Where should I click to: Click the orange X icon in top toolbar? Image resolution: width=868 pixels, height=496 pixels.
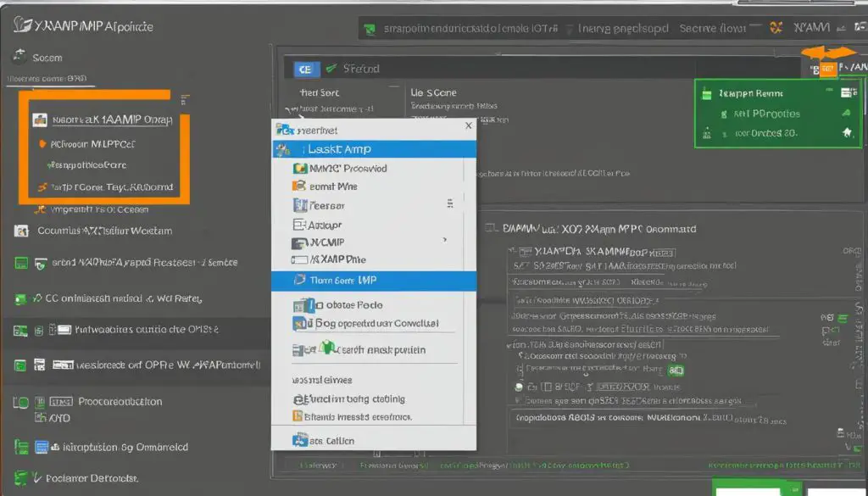tap(776, 28)
